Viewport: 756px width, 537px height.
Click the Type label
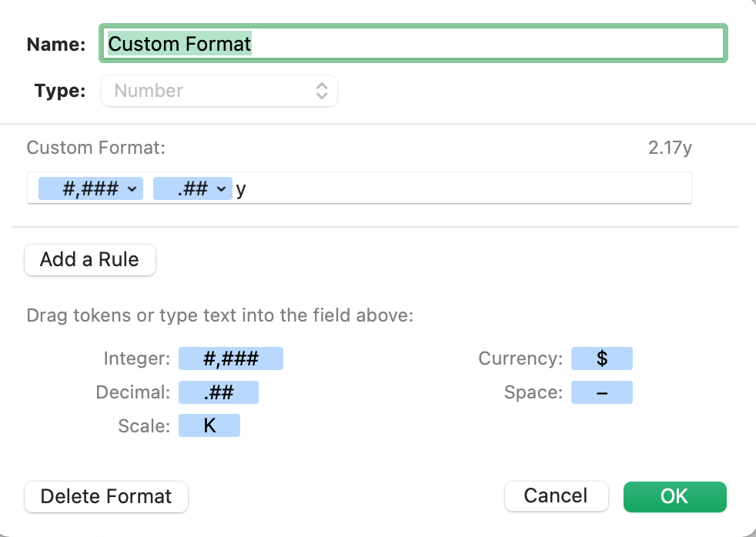[59, 91]
